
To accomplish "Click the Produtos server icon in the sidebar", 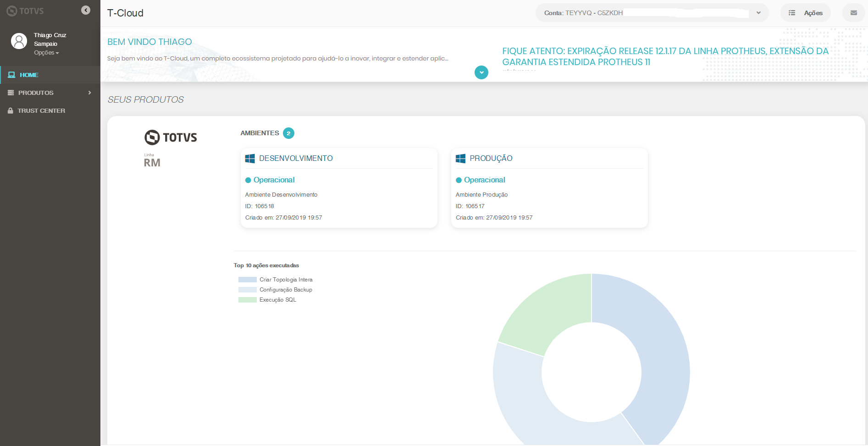I will tap(11, 93).
